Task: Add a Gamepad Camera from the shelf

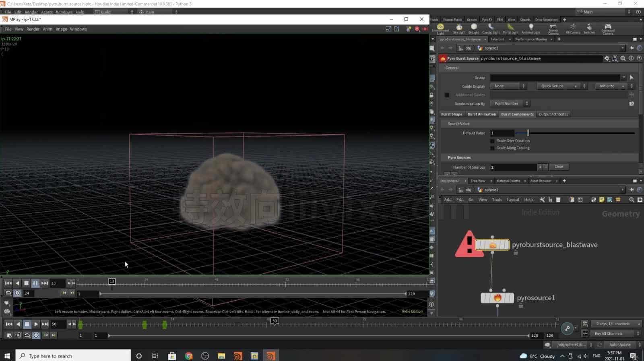Action: coord(608,29)
